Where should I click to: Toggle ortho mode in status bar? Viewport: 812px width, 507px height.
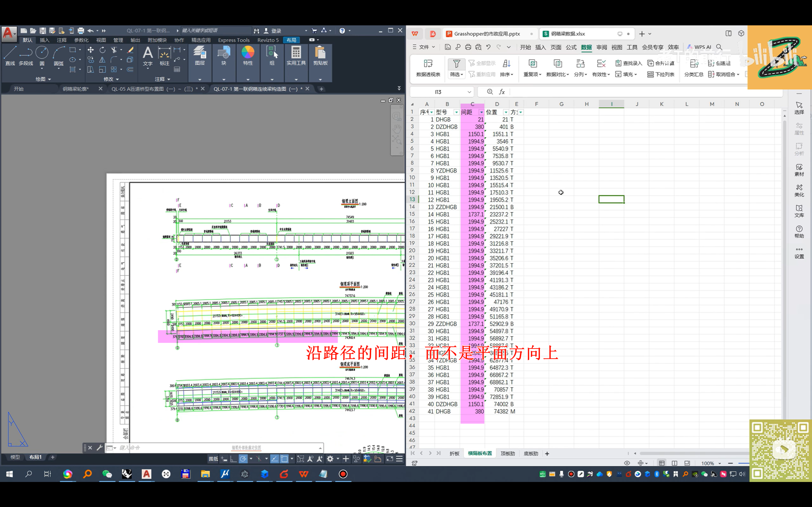(x=233, y=459)
